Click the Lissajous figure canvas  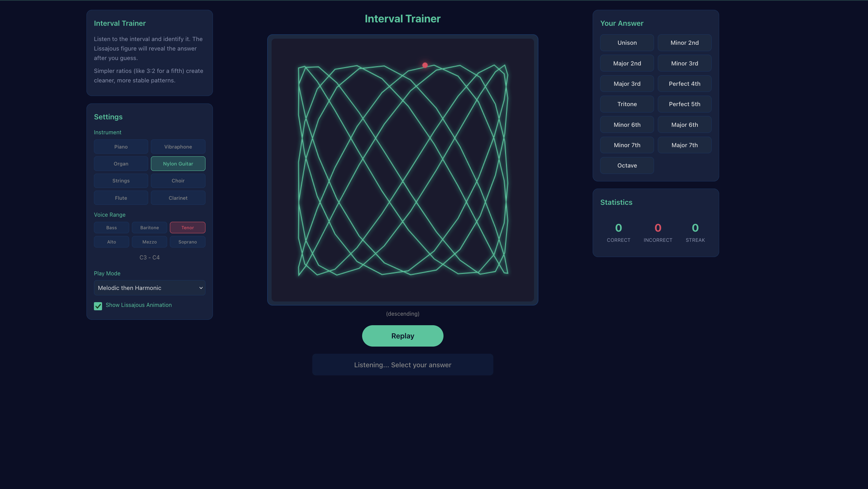coord(403,170)
